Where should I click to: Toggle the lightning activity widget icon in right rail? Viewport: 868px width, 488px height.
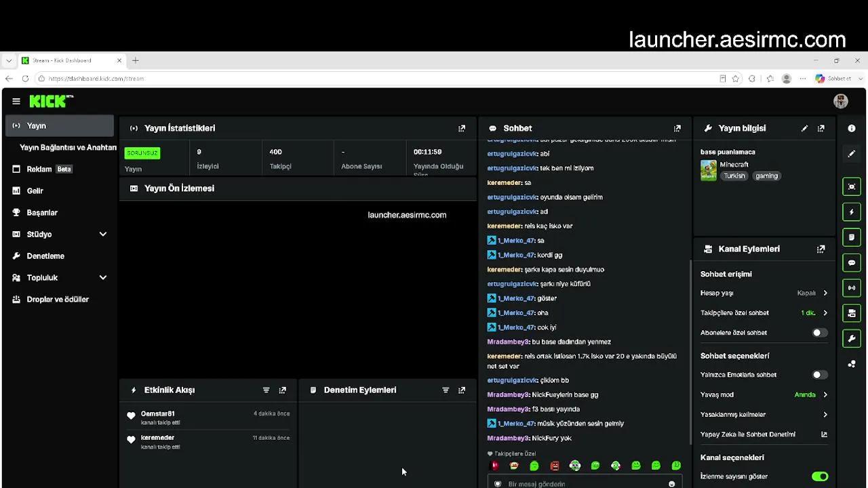[852, 212]
